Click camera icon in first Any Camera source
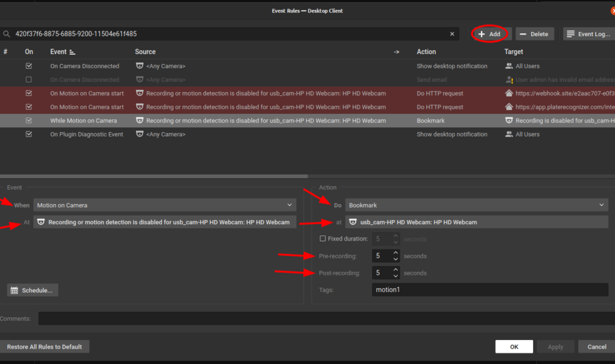 tap(139, 66)
